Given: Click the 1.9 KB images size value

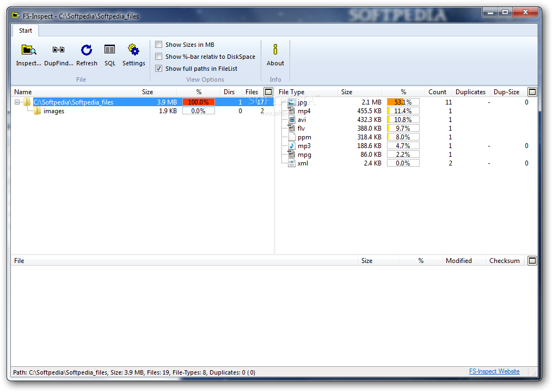Looking at the screenshot, I should [x=168, y=111].
